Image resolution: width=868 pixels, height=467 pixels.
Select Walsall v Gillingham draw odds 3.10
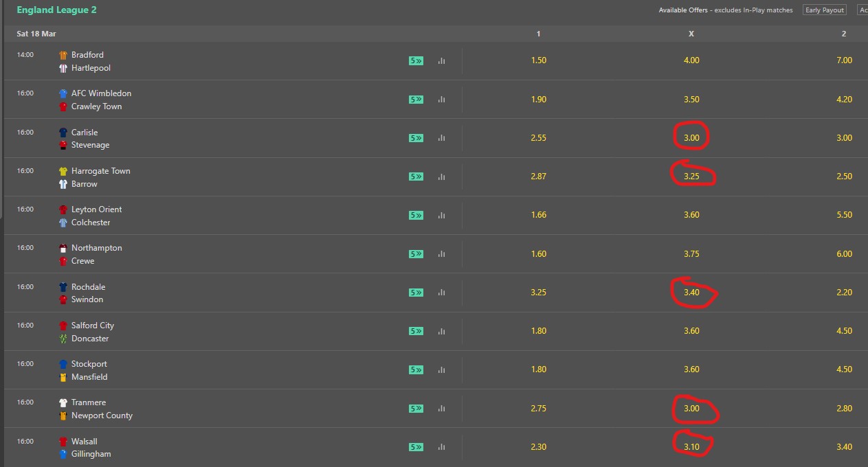click(x=691, y=447)
